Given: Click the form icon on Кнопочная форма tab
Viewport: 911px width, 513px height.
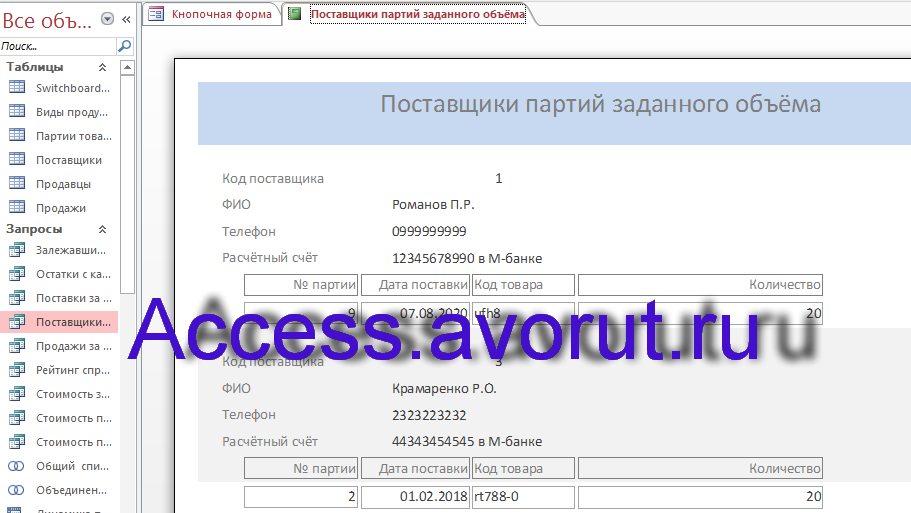Looking at the screenshot, I should tap(156, 13).
